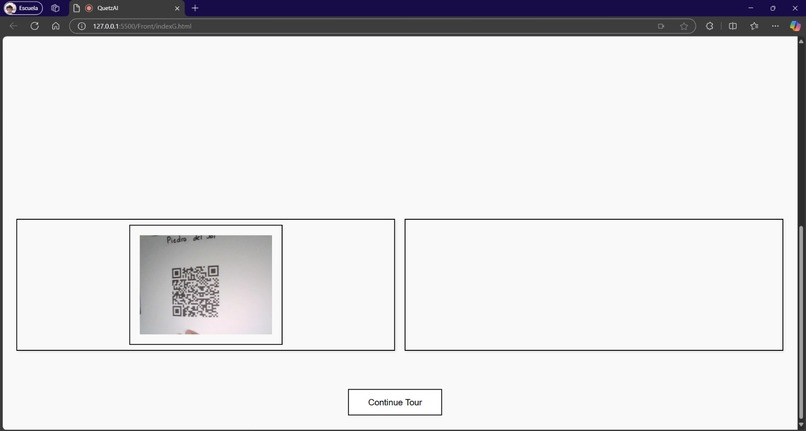Open the Escuela browser profile menu
The height and width of the screenshot is (431, 806).
(24, 8)
